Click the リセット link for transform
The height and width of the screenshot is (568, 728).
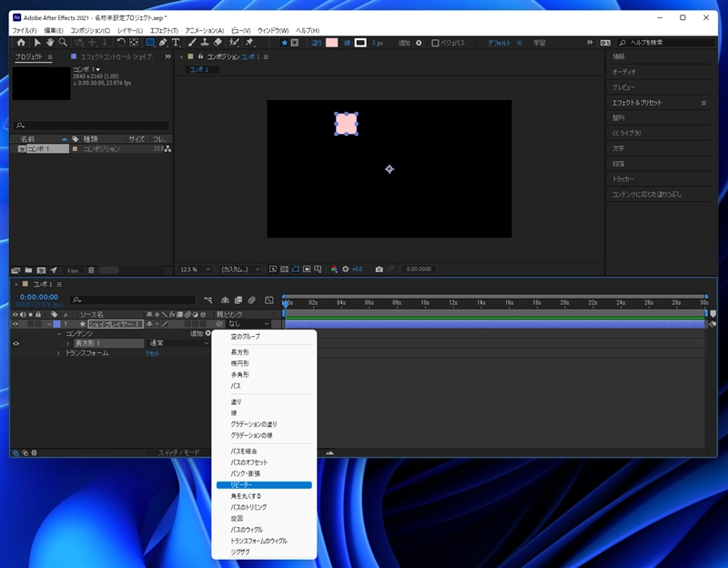click(152, 353)
